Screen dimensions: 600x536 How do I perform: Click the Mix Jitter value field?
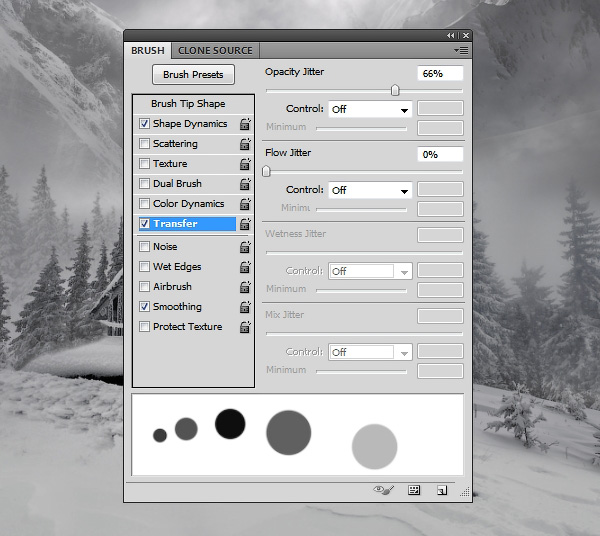pos(440,316)
